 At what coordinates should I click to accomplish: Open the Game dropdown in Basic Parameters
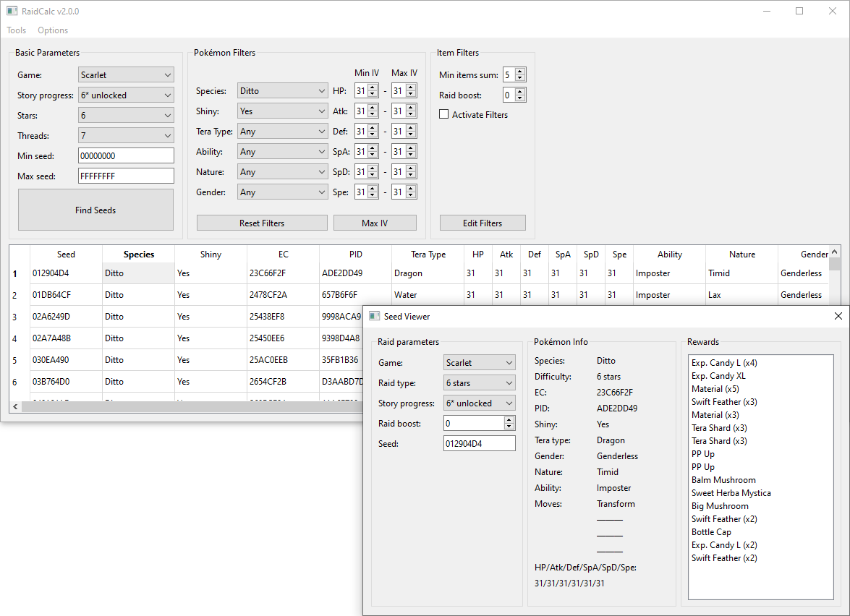click(126, 74)
